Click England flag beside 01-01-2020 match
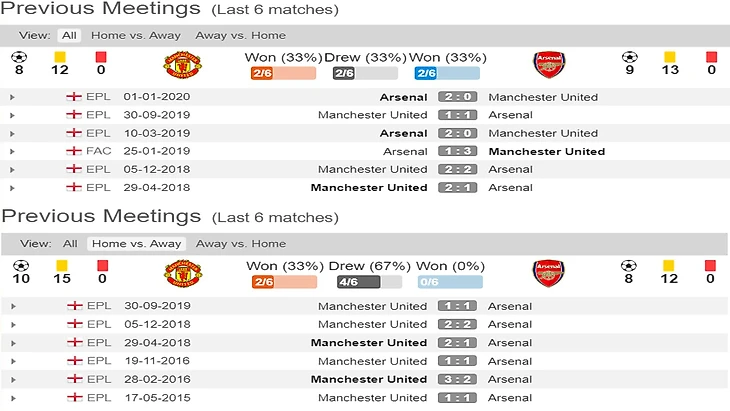The height and width of the screenshot is (411, 730). tap(73, 97)
